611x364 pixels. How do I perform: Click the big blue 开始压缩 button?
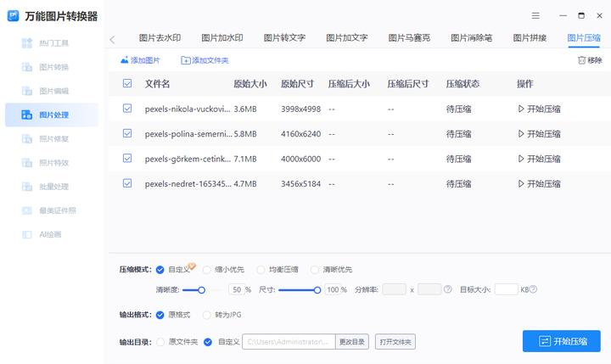562,341
